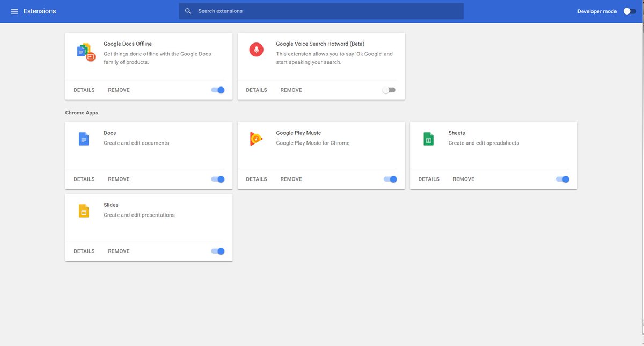Remove Google Docs Offline extension

pos(119,90)
